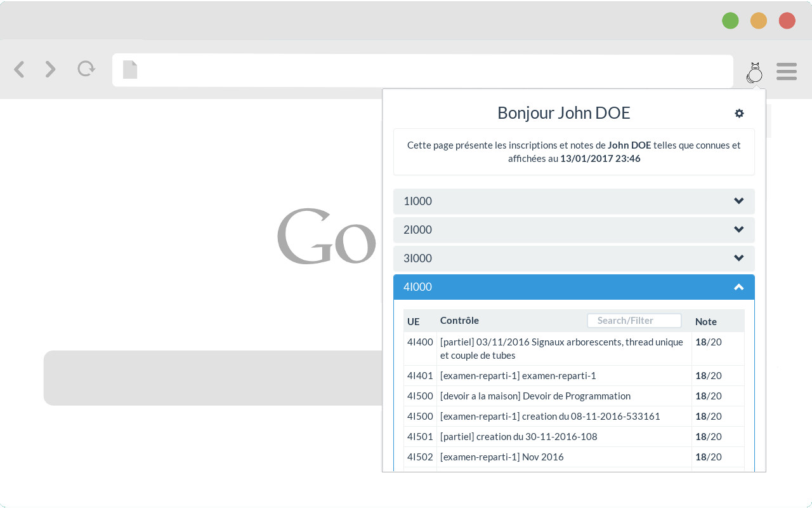
Task: Click the Bonjour John DOE heading
Action: click(564, 113)
